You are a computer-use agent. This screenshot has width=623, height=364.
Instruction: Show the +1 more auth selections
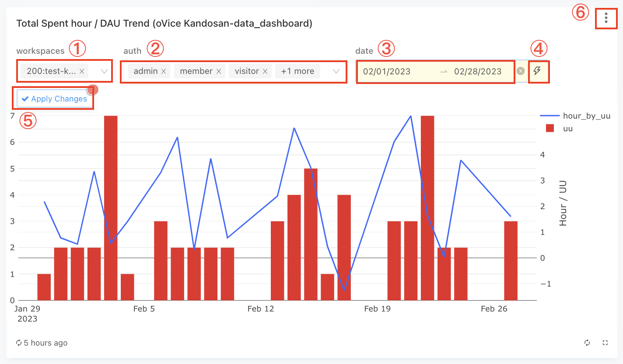click(297, 71)
